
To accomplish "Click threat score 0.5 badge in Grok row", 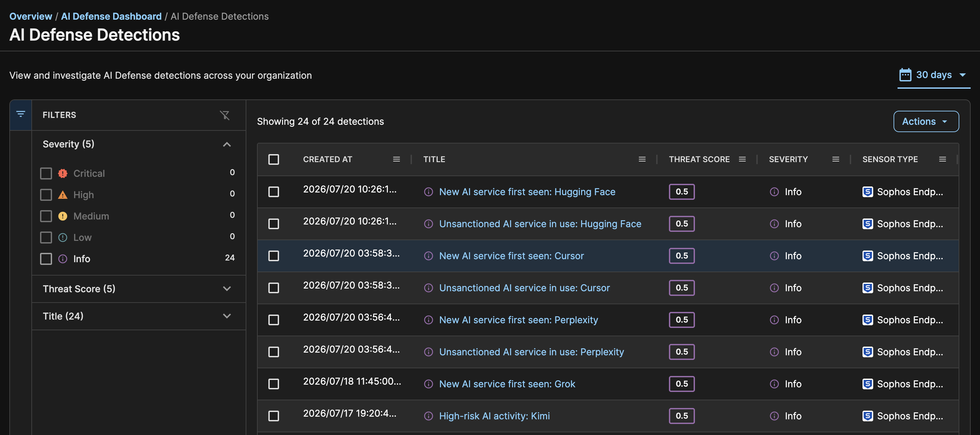I will (x=681, y=384).
